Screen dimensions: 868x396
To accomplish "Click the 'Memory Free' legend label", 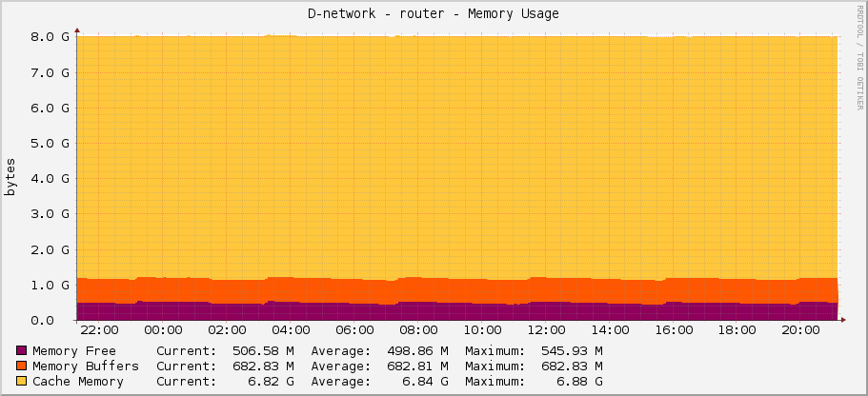I will coord(74,350).
